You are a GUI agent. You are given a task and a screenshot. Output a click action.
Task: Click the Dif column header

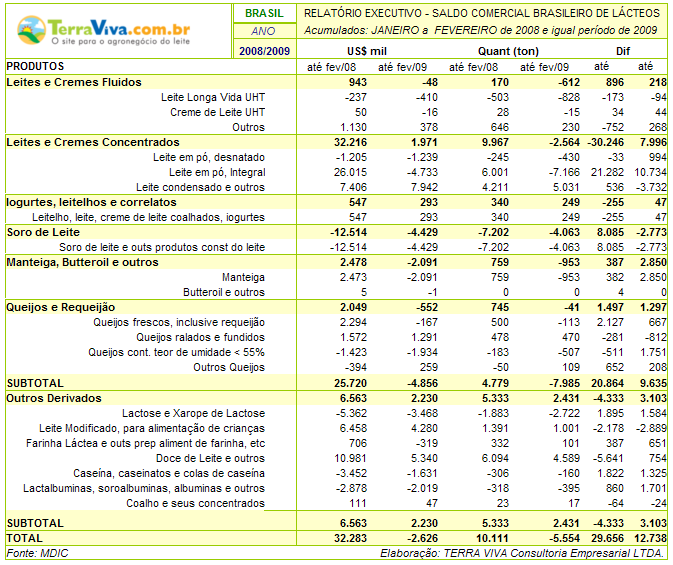[x=623, y=51]
